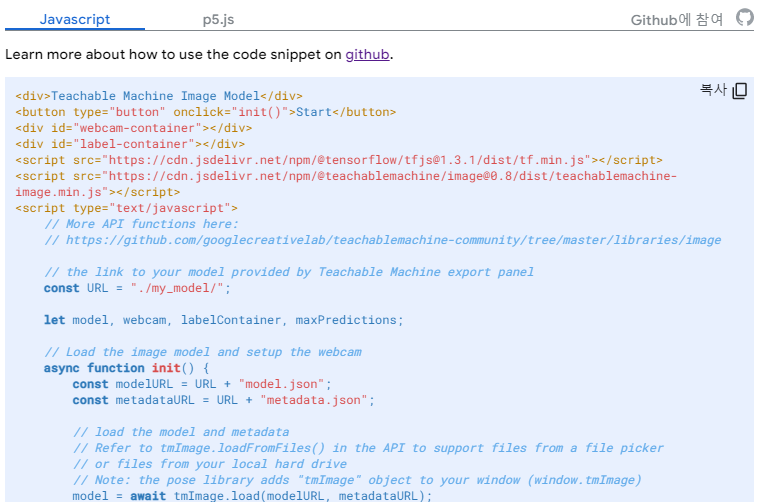The image size is (768, 502).
Task: Switch to the p5.js tab
Action: pyautogui.click(x=218, y=20)
